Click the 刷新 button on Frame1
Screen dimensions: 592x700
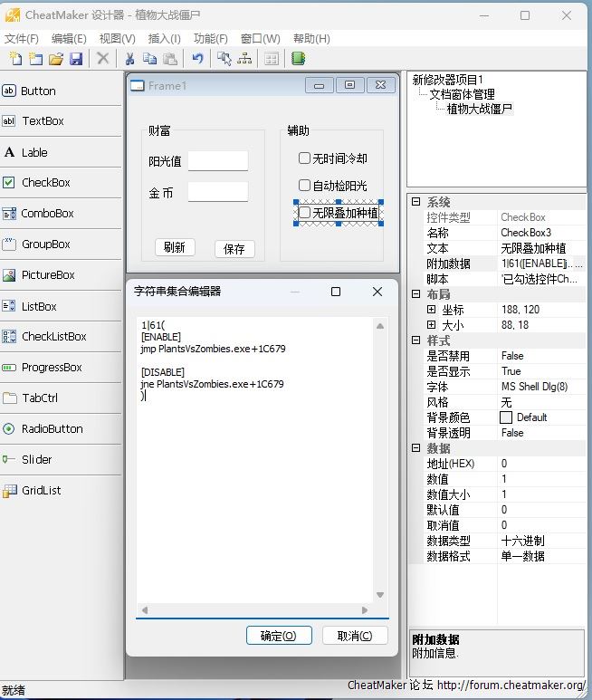[x=175, y=248]
